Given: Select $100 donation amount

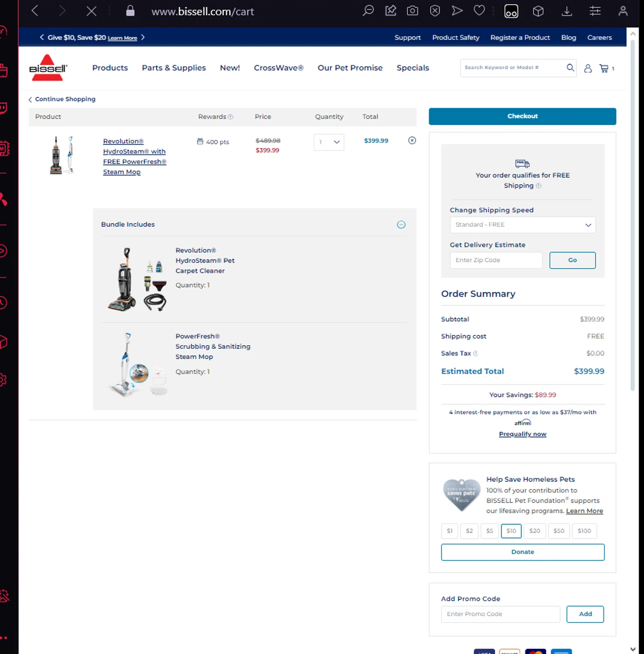Looking at the screenshot, I should click(x=584, y=531).
